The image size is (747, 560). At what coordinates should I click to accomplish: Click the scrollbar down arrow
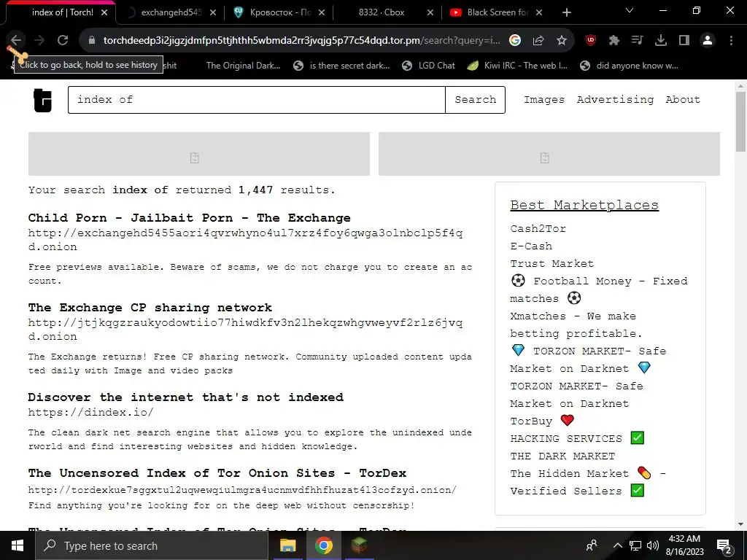(x=740, y=524)
